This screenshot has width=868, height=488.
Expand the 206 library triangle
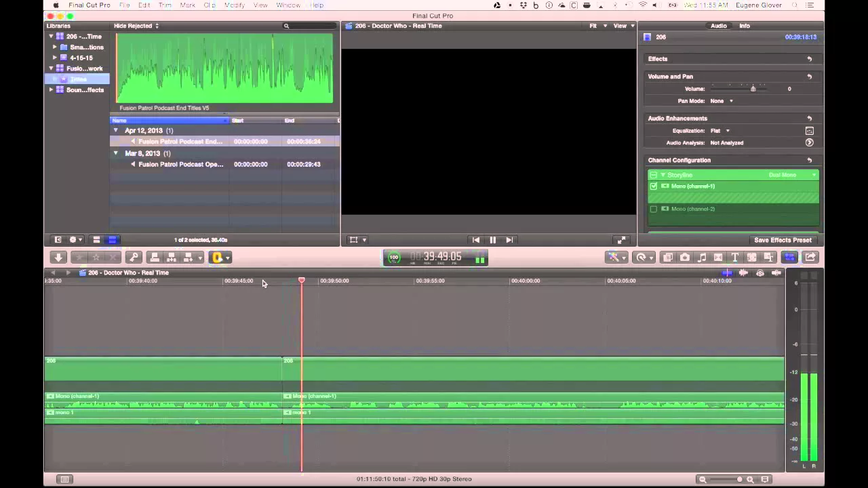[51, 37]
